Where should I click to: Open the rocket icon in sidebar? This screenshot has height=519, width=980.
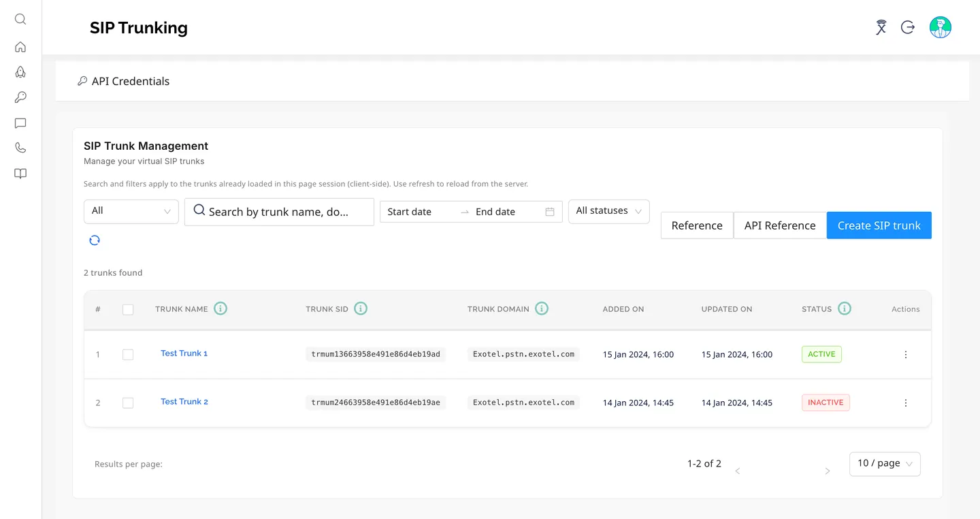coord(20,72)
